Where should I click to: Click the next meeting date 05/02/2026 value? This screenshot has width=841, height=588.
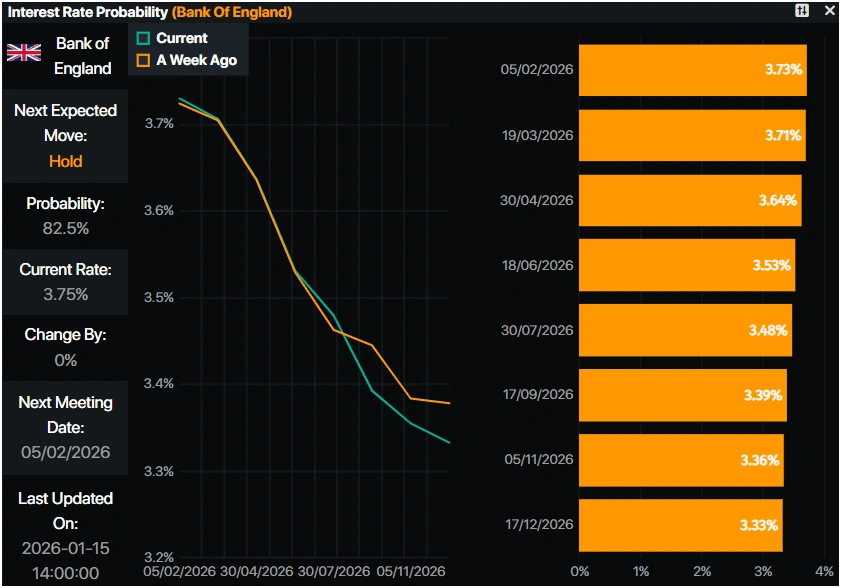pyautogui.click(x=65, y=452)
